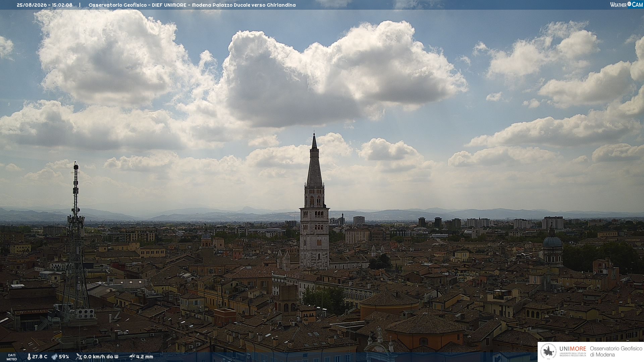644x362 pixels.
Task: Click Osservatorio Geofisico di Modena text
Action: pyautogui.click(x=616, y=352)
